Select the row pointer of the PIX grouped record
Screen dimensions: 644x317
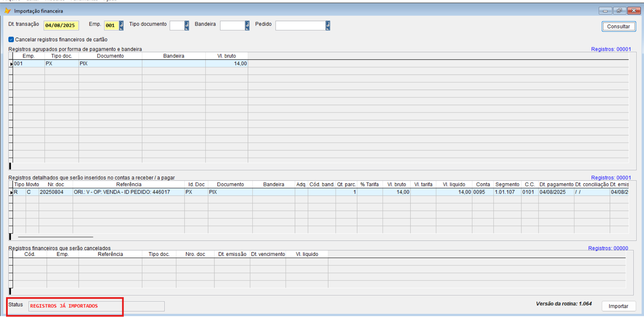click(11, 64)
